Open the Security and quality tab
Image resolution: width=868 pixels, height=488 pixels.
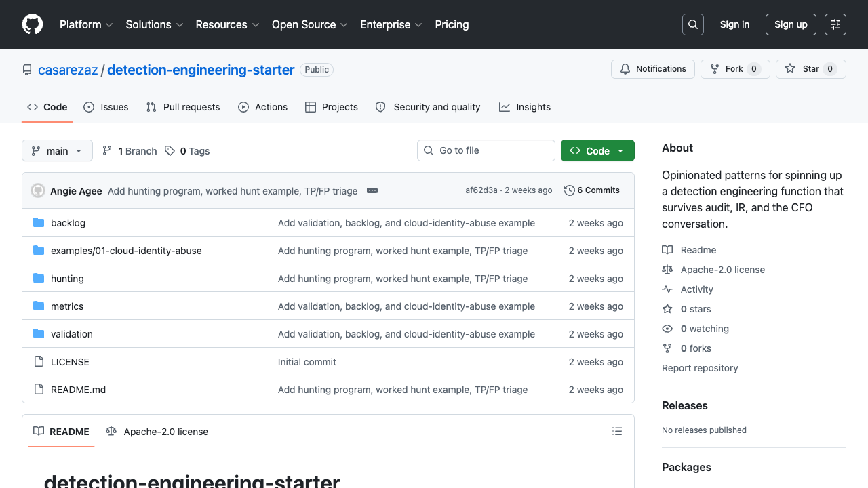[428, 107]
